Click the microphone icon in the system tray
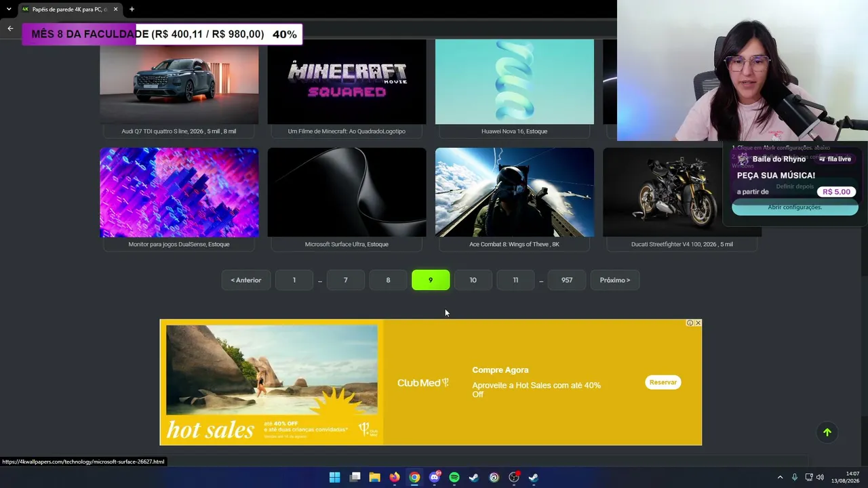868x488 pixels. click(794, 477)
